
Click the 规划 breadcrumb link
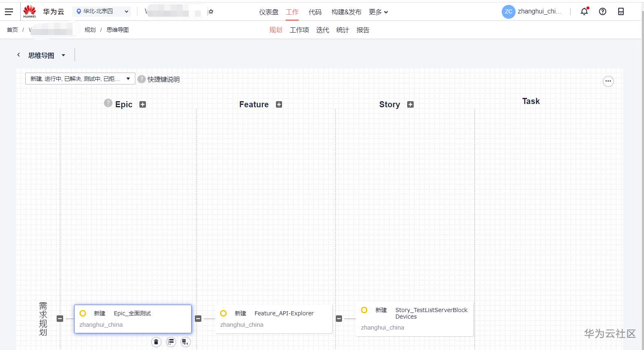click(x=90, y=30)
